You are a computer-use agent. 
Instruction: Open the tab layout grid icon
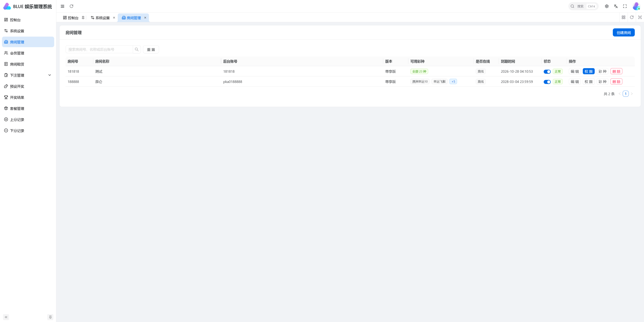pos(623,17)
